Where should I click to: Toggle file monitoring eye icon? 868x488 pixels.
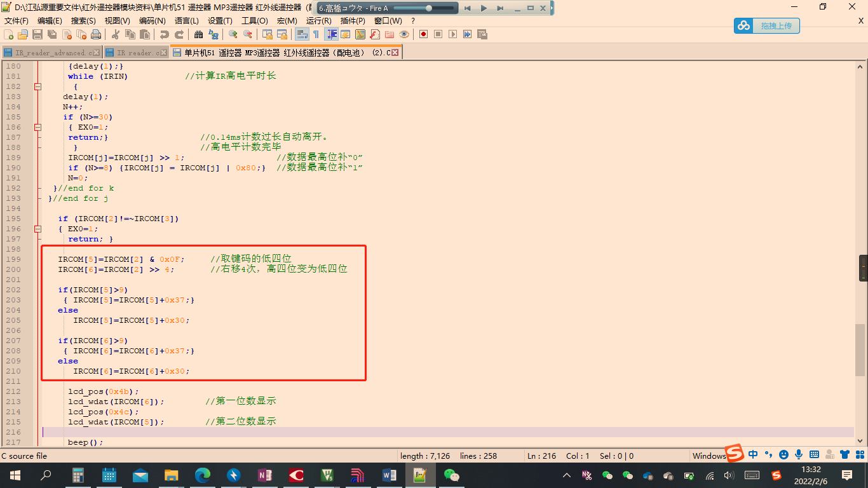coord(404,34)
